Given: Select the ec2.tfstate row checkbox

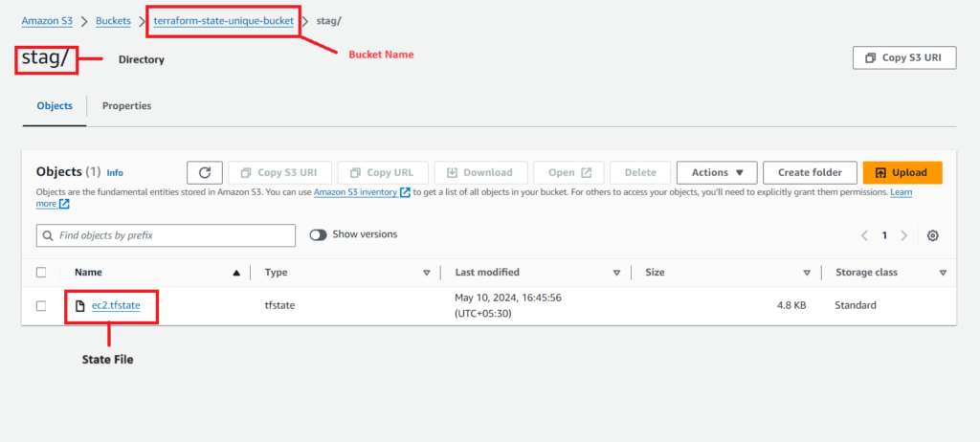Looking at the screenshot, I should (41, 306).
